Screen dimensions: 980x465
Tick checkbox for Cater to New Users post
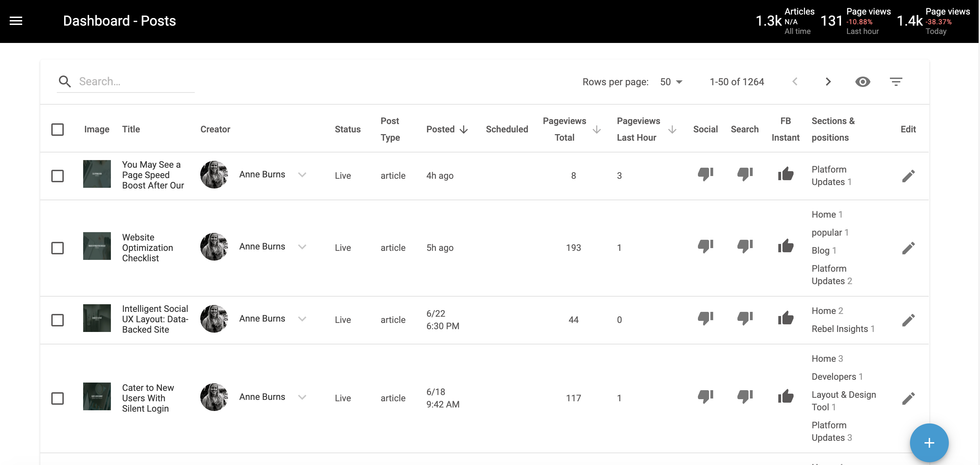(x=58, y=398)
